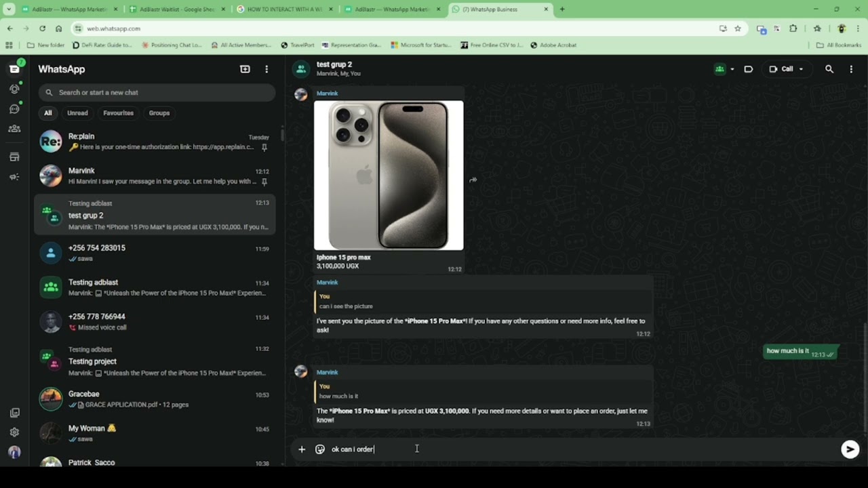Start a new chat with the plus-box icon
The image size is (868, 488).
tap(245, 69)
